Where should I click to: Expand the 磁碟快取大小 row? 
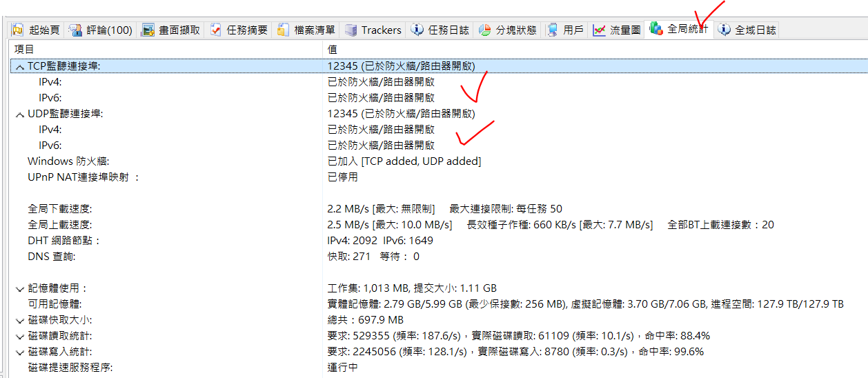[20, 320]
